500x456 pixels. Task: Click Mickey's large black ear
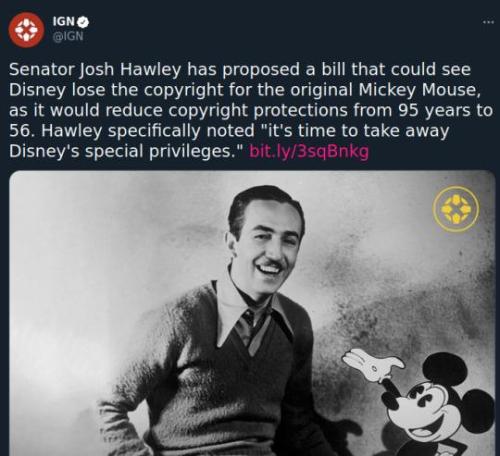pos(446,369)
